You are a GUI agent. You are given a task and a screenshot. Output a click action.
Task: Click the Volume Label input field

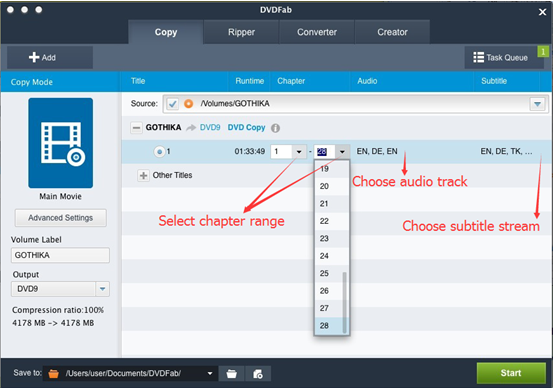coord(60,255)
